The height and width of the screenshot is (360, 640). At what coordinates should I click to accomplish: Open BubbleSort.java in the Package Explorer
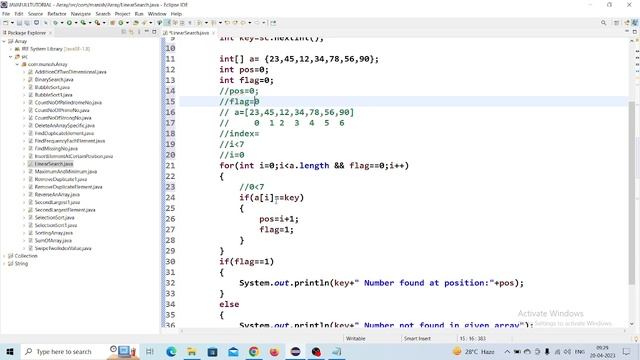click(52, 87)
